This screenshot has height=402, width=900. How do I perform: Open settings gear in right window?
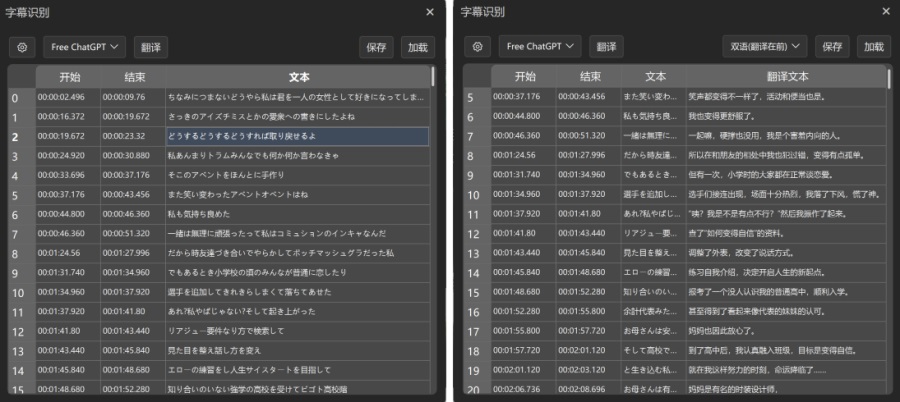pos(478,47)
